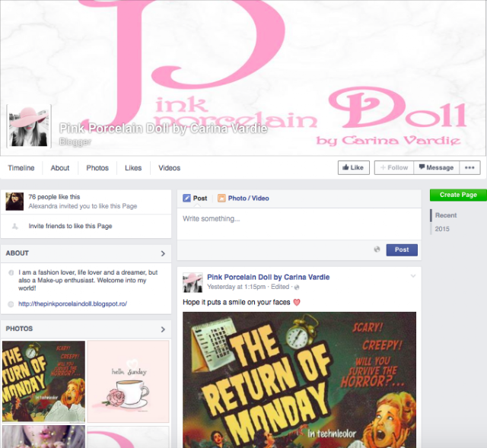Click the pencil Post icon
This screenshot has width=487, height=448.
186,198
